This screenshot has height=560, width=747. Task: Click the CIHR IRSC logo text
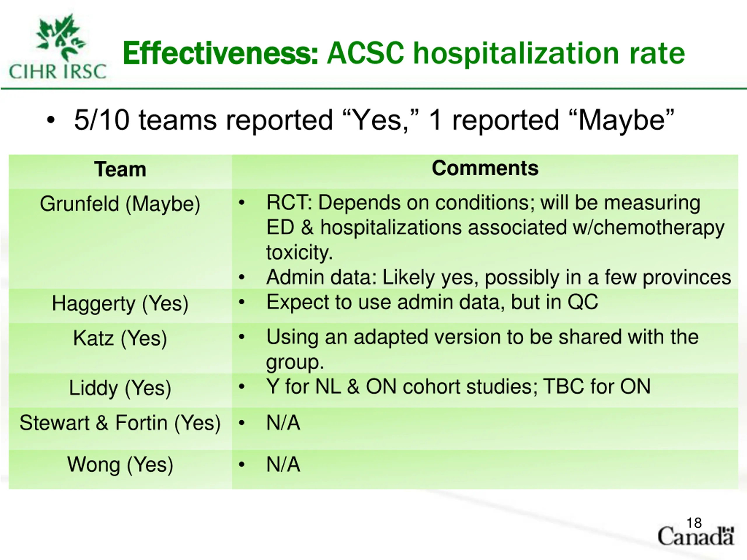pyautogui.click(x=57, y=71)
